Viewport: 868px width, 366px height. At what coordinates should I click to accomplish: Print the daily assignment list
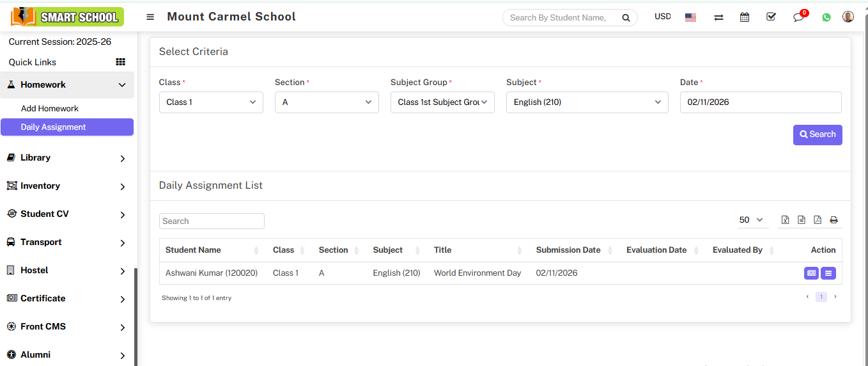[x=833, y=220]
